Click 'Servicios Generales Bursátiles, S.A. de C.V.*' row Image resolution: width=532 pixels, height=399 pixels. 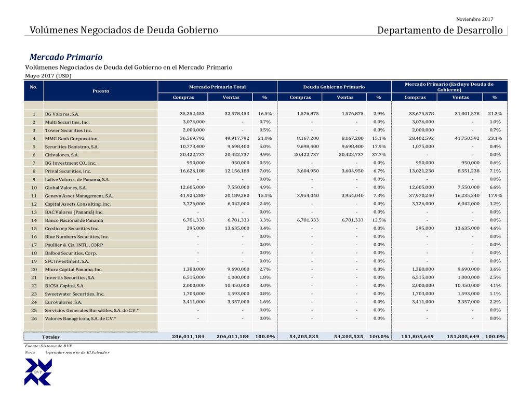pos(91,310)
